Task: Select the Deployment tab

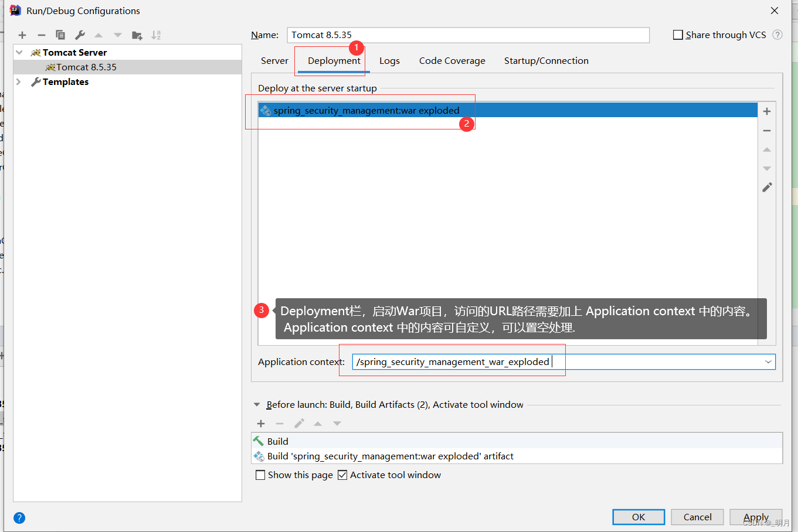Action: pyautogui.click(x=334, y=61)
